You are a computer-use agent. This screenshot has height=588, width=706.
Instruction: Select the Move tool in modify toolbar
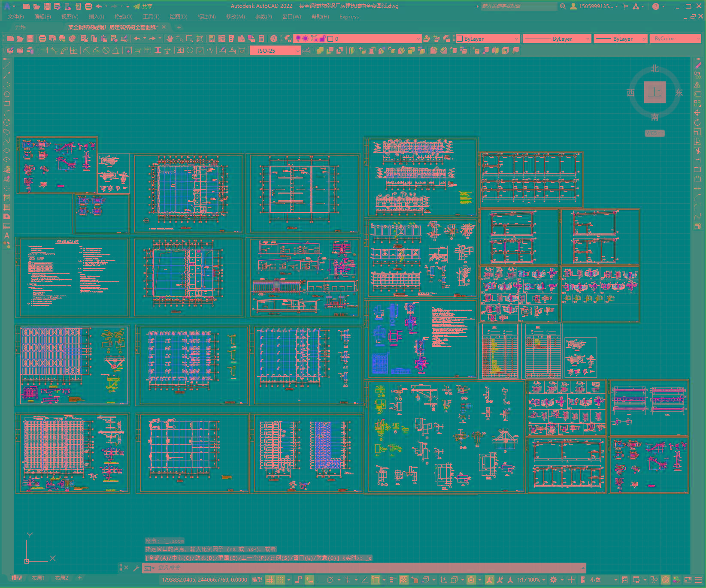coord(697,113)
